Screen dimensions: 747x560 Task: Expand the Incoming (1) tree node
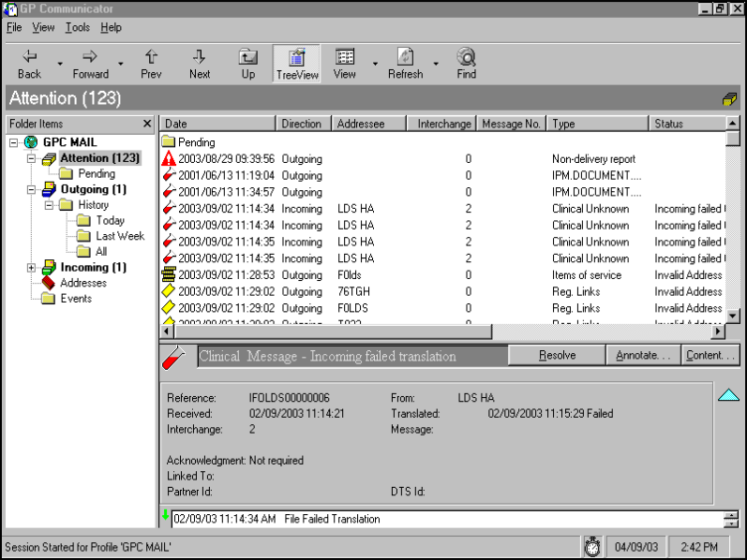click(32, 268)
